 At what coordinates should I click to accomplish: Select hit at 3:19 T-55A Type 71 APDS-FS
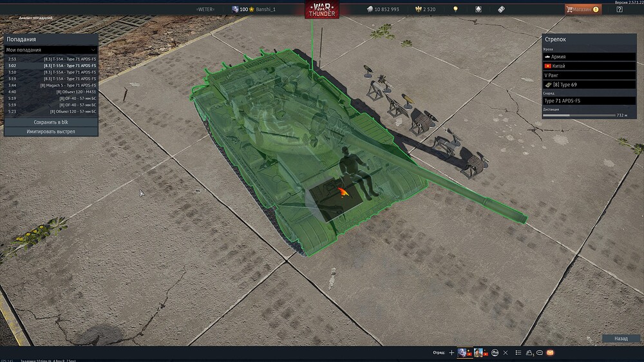tap(51, 79)
